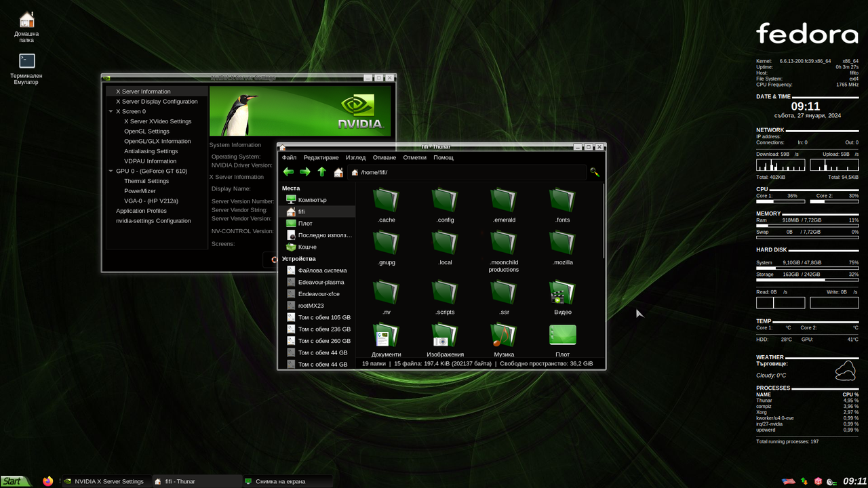Viewport: 868px width, 488px height.
Task: Select the .mozilla folder
Action: [563, 248]
